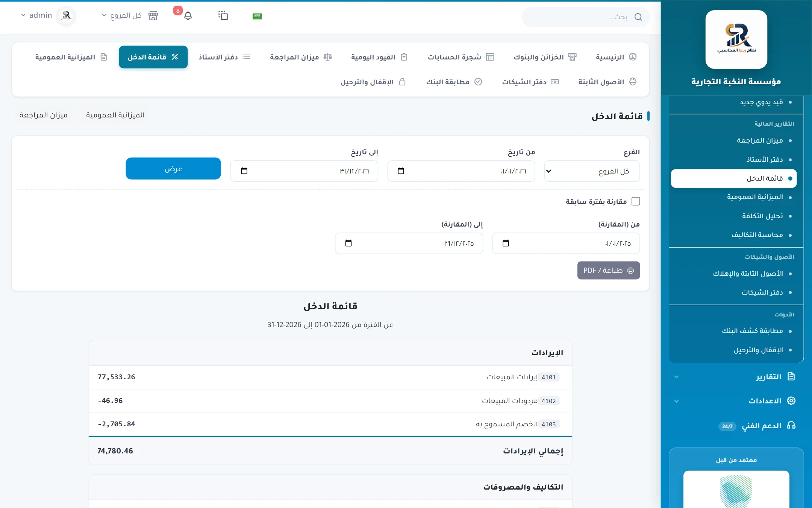
Task: Open القيود اليومية tab
Action: pos(379,57)
